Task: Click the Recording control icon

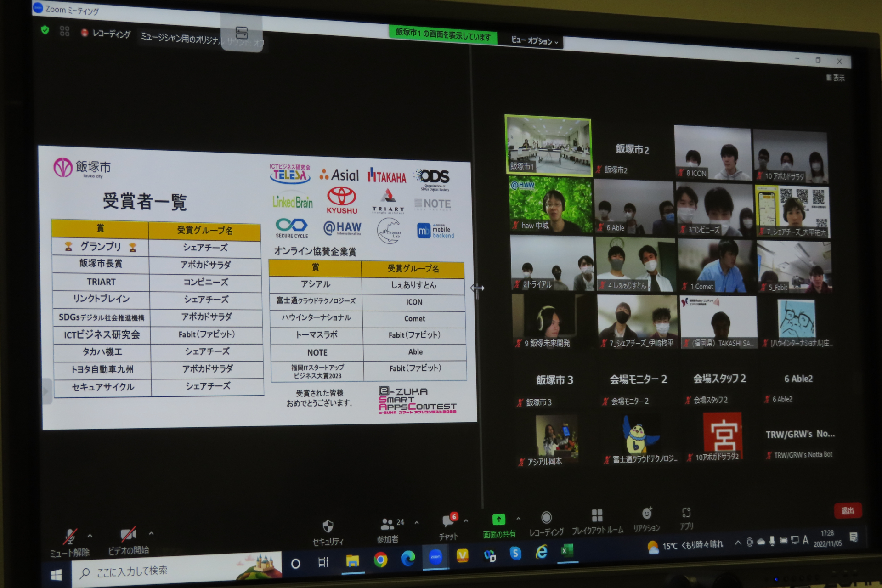Action: tap(546, 518)
